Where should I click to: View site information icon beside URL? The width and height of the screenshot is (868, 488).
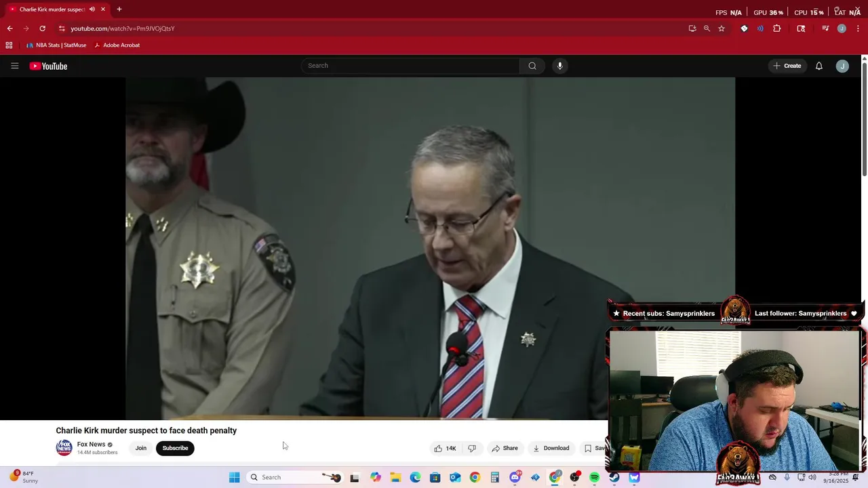pos(62,28)
